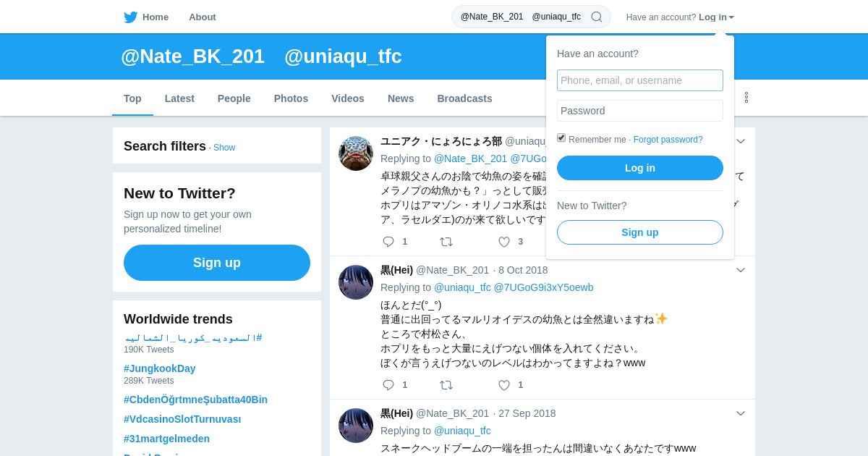Viewport: 868px width, 456px height.
Task: Switch to the Photos tab
Action: (291, 98)
